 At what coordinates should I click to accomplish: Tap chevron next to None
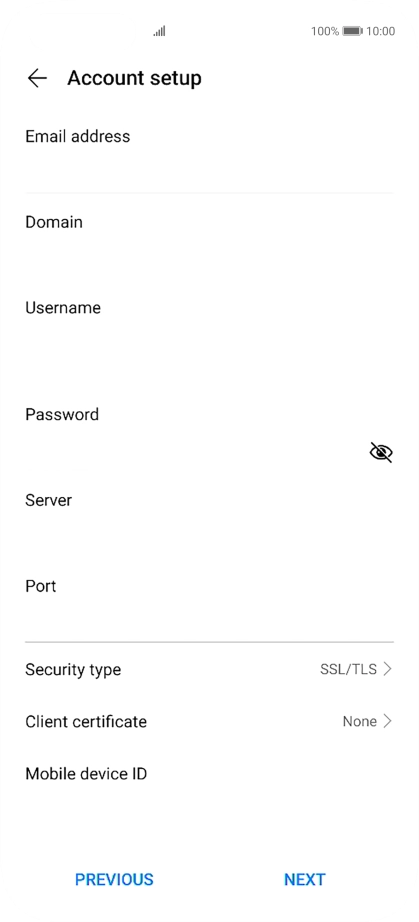(387, 721)
